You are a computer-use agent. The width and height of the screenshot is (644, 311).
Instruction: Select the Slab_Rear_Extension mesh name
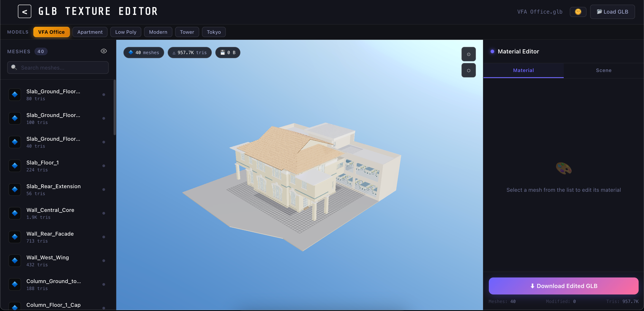pyautogui.click(x=53, y=186)
